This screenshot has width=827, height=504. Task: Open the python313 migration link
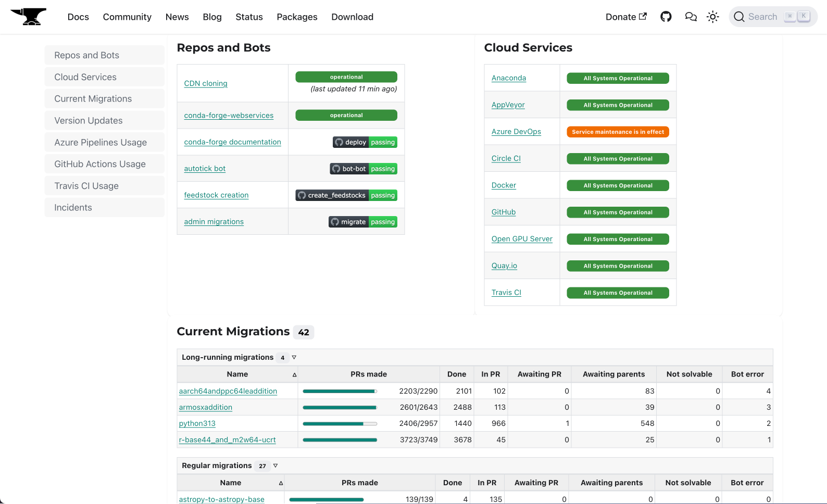[197, 423]
